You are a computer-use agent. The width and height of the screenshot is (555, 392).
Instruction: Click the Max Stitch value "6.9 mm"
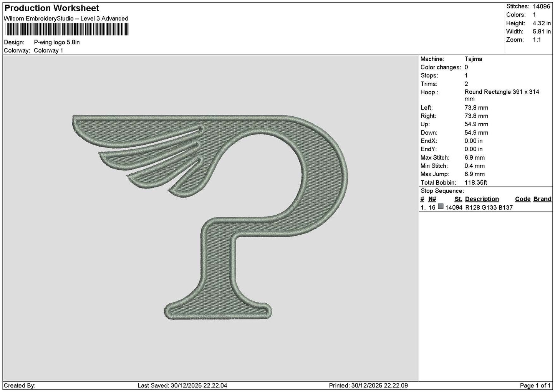click(474, 157)
